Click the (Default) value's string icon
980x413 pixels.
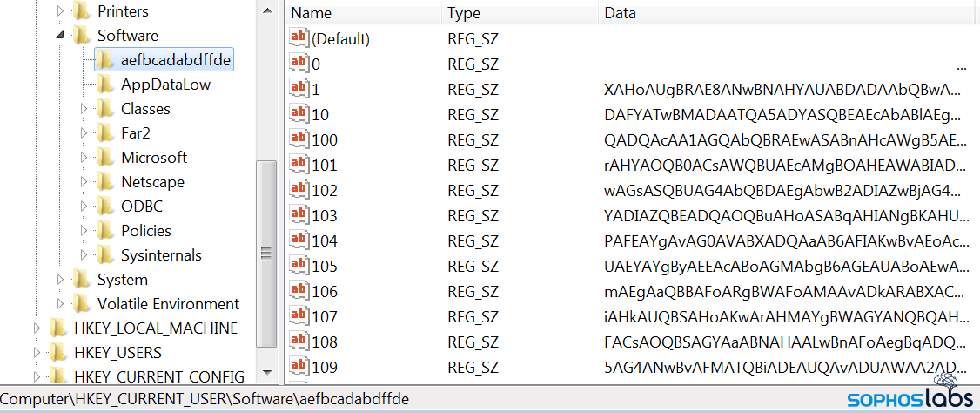click(299, 38)
